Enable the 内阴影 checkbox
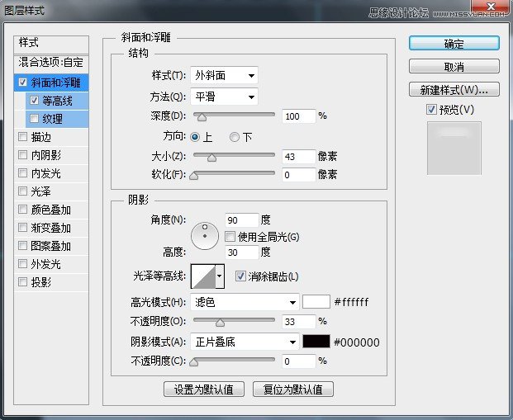Screen dimensions: 513x420 pos(22,154)
